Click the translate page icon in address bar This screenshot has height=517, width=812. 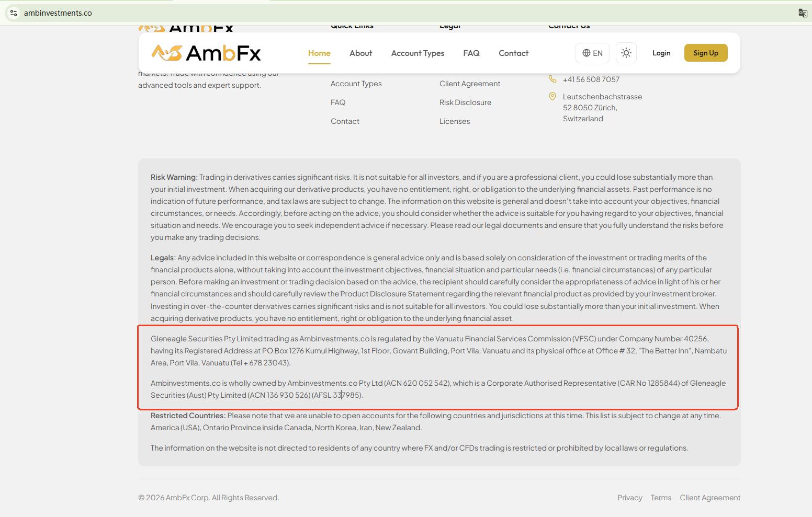click(803, 13)
